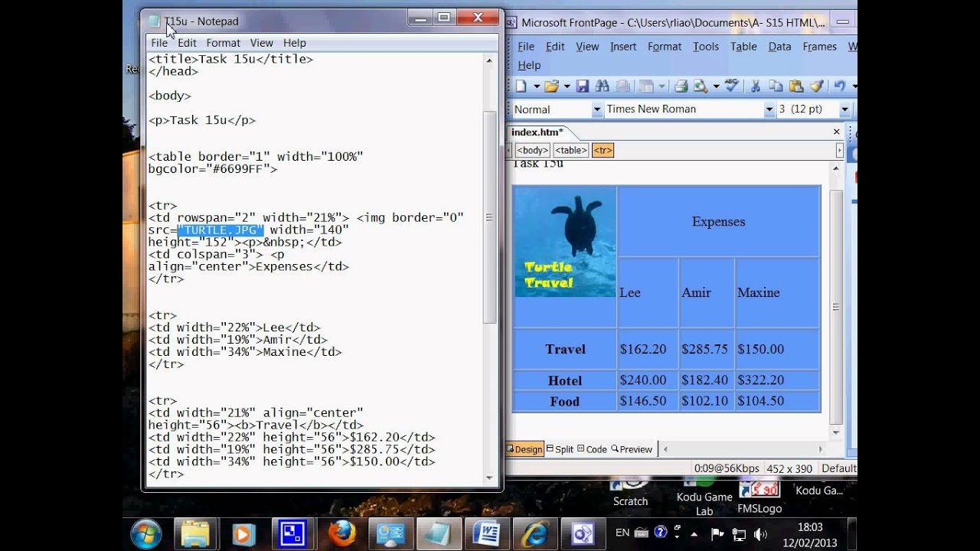Launch Windows Media Player from taskbar
This screenshot has height=551, width=980.
pyautogui.click(x=244, y=533)
